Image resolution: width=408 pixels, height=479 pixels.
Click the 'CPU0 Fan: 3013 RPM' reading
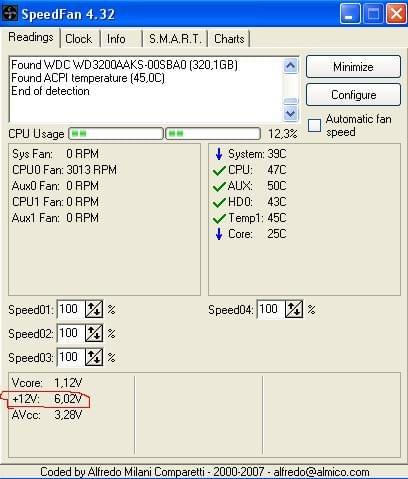(64, 170)
